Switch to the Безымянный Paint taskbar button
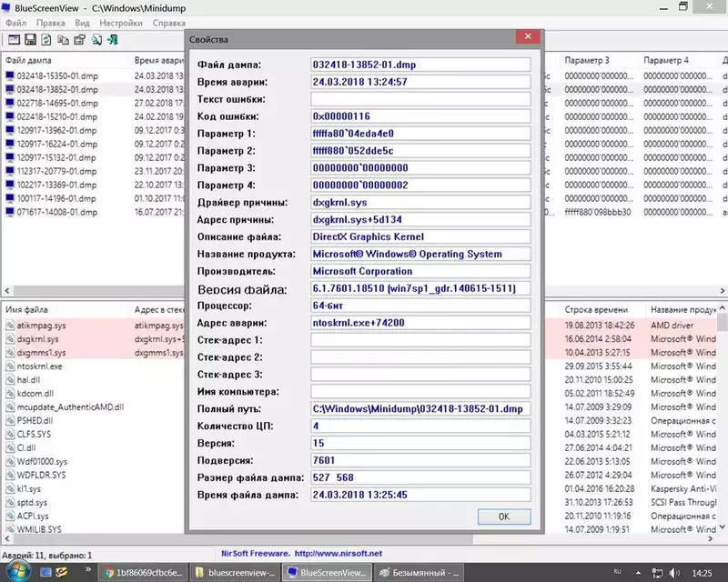This screenshot has height=582, width=728. pyautogui.click(x=419, y=573)
